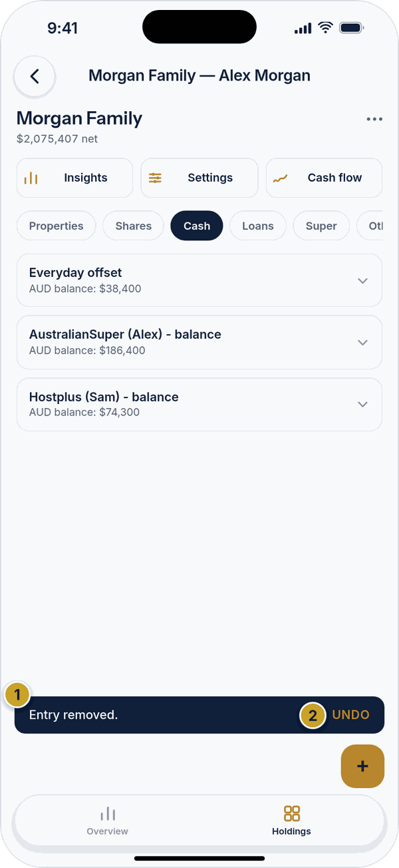Undo the entry removal
399x868 pixels.
pyautogui.click(x=350, y=715)
